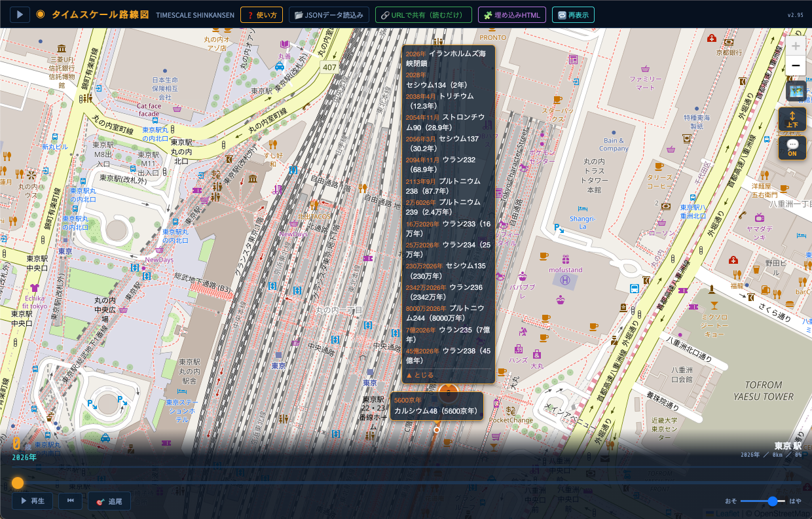This screenshot has height=519, width=812.
Task: Select the ウラン233（16万年）entry
Action: coord(447,228)
